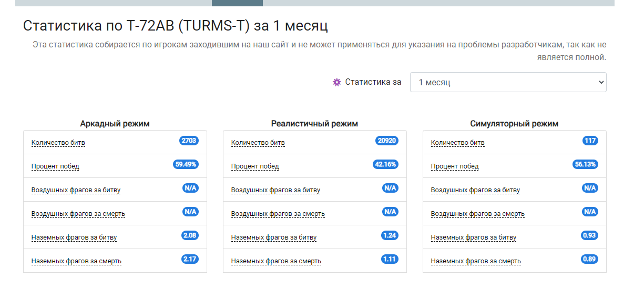Click Количество битв in Реалистичный режим
The image size is (644, 288).
pos(258,143)
